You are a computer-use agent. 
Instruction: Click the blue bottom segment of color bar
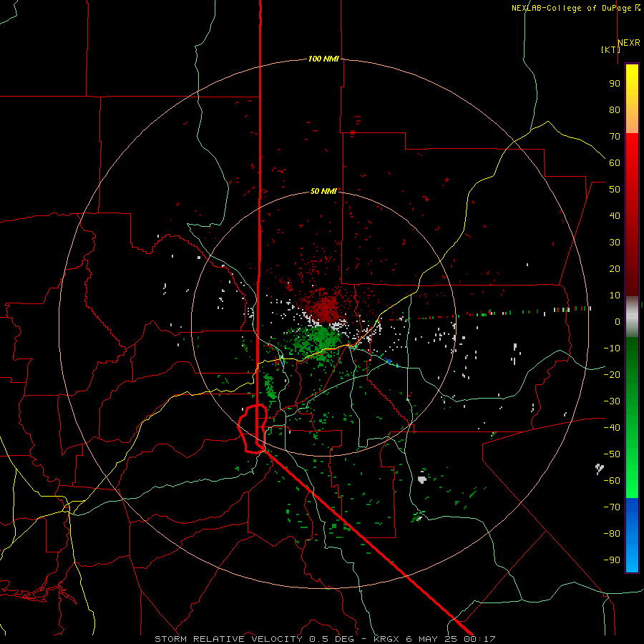(x=632, y=535)
